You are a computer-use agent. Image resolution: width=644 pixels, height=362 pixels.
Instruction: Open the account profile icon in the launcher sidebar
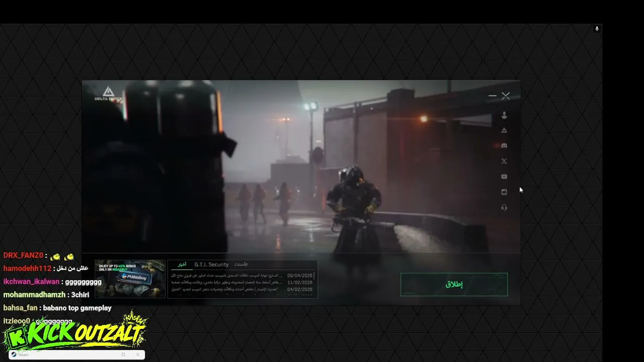[x=504, y=116]
